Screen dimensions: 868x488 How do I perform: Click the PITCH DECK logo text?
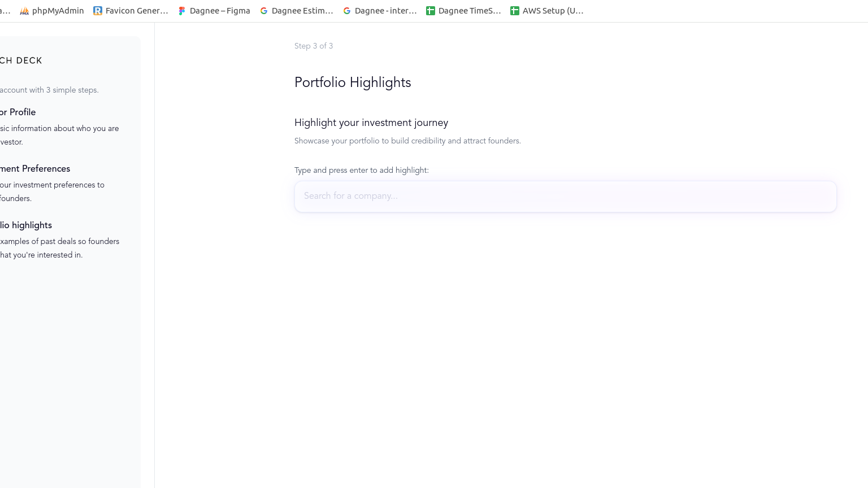coord(21,60)
